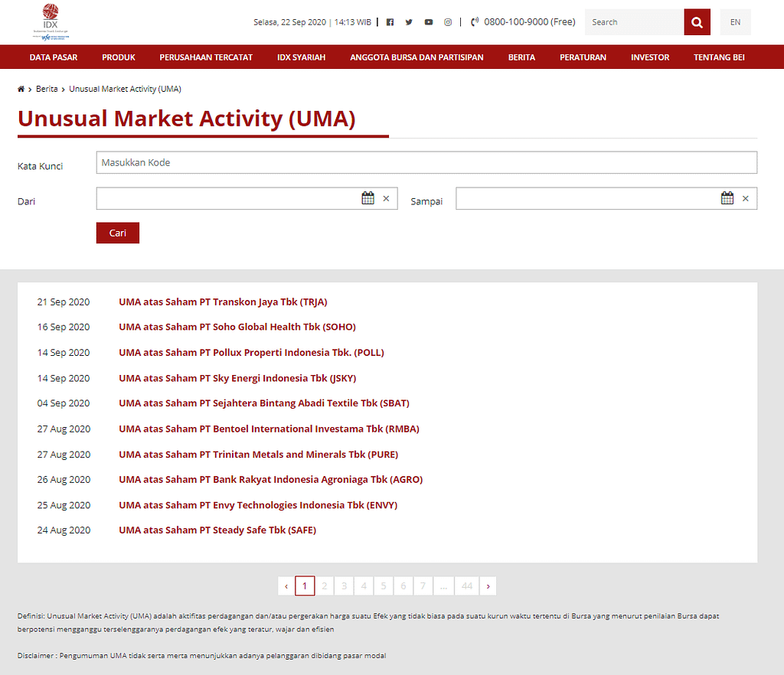The height and width of the screenshot is (675, 784).
Task: Clear the Dari date field
Action: pyautogui.click(x=386, y=198)
